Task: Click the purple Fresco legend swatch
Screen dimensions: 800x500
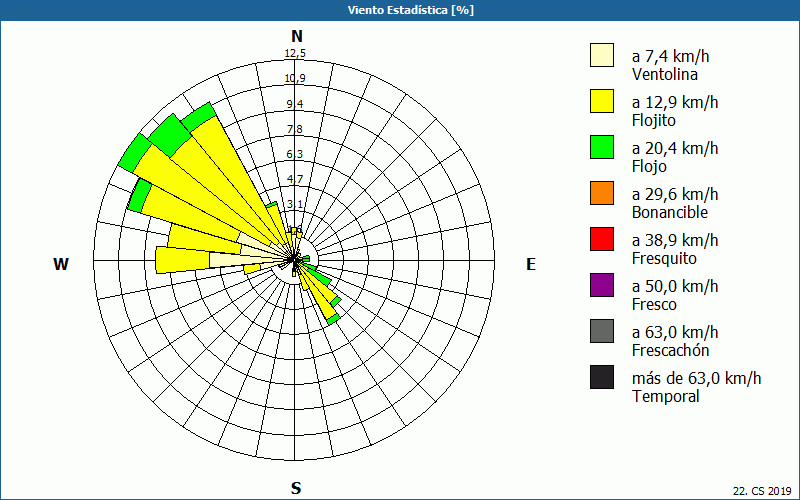Action: (602, 285)
